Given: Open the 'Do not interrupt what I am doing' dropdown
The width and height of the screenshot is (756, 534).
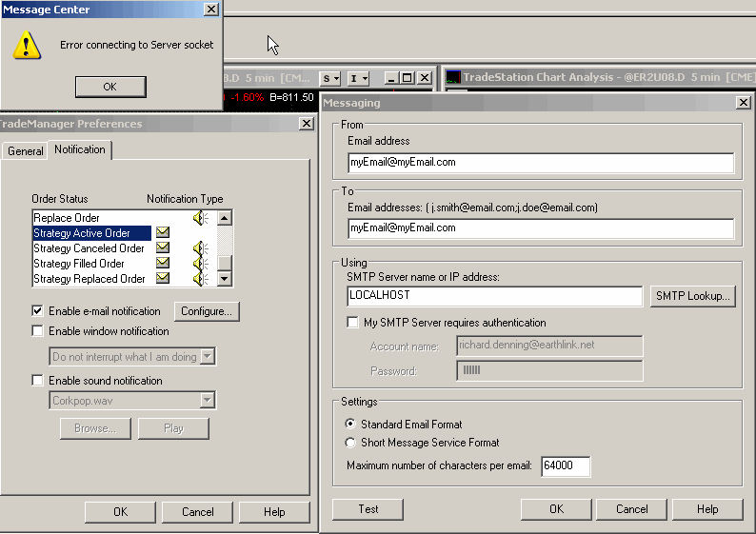Looking at the screenshot, I should point(208,357).
